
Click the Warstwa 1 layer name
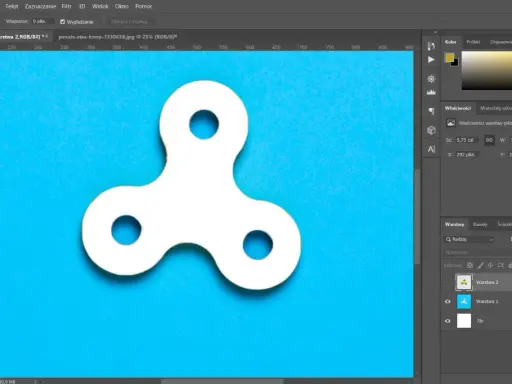click(487, 301)
